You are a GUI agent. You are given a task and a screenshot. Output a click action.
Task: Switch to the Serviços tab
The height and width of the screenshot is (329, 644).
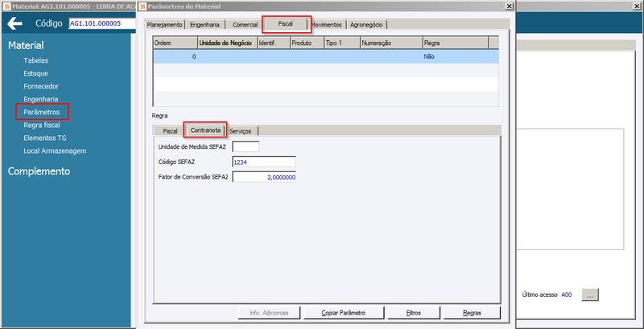(x=242, y=131)
